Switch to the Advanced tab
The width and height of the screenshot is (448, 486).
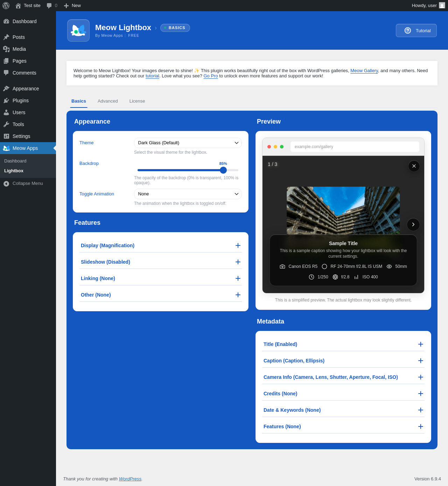pyautogui.click(x=108, y=101)
